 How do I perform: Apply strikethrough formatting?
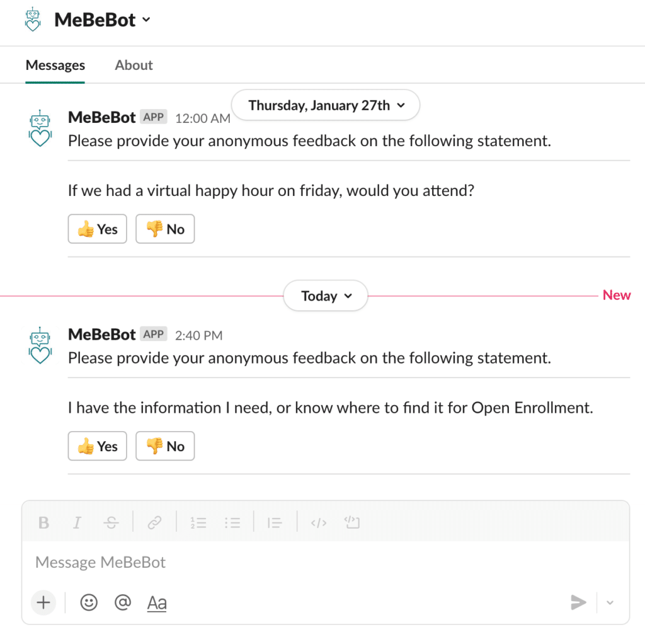click(111, 522)
